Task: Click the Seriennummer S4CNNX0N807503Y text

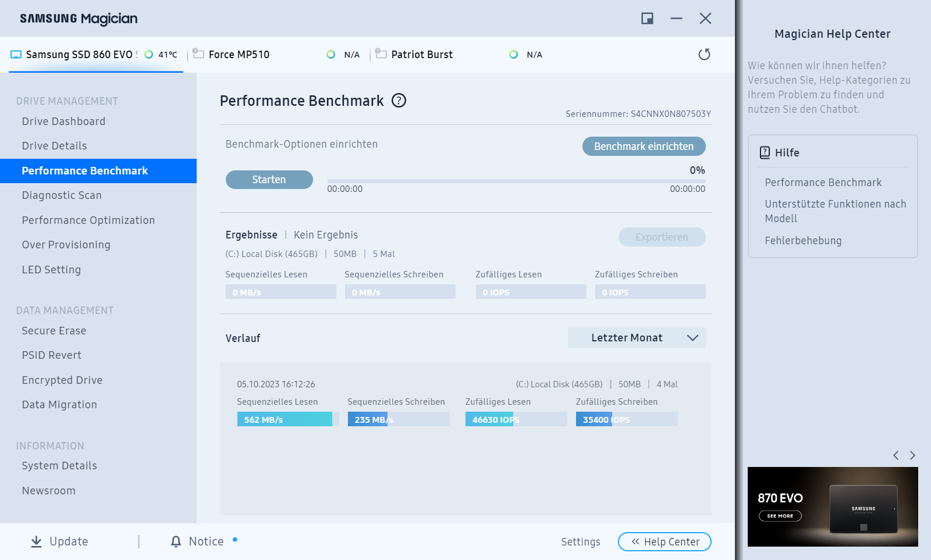Action: (638, 114)
